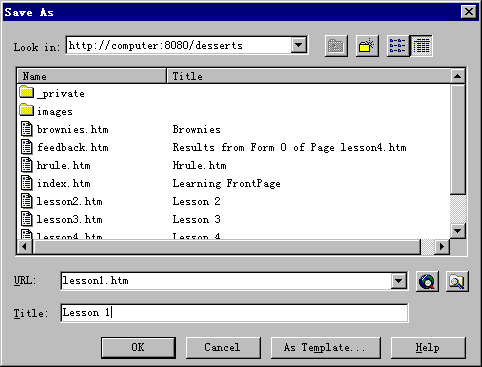Click title text 'Learning FrontPage'

pyautogui.click(x=227, y=184)
